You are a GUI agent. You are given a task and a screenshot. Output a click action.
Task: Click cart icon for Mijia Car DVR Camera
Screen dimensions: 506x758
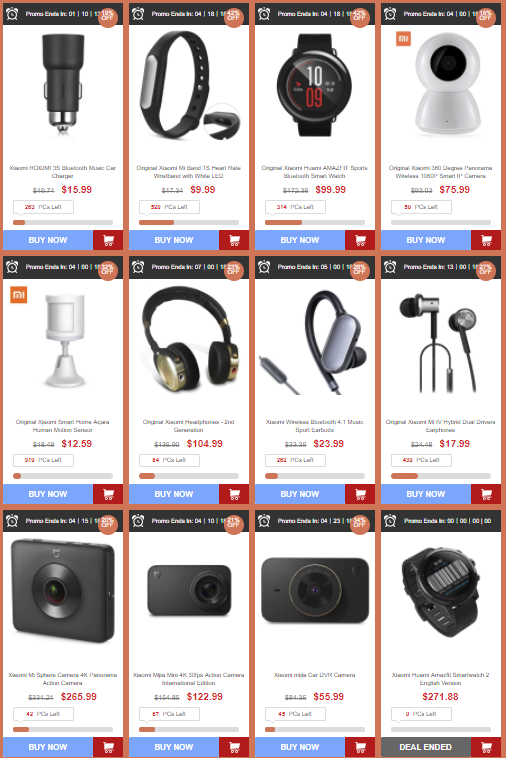click(360, 747)
